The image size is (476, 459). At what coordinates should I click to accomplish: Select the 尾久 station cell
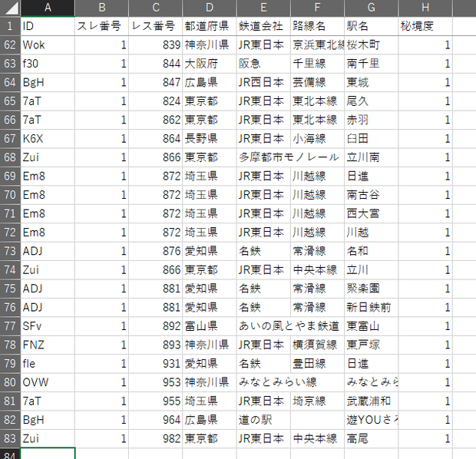coord(372,101)
